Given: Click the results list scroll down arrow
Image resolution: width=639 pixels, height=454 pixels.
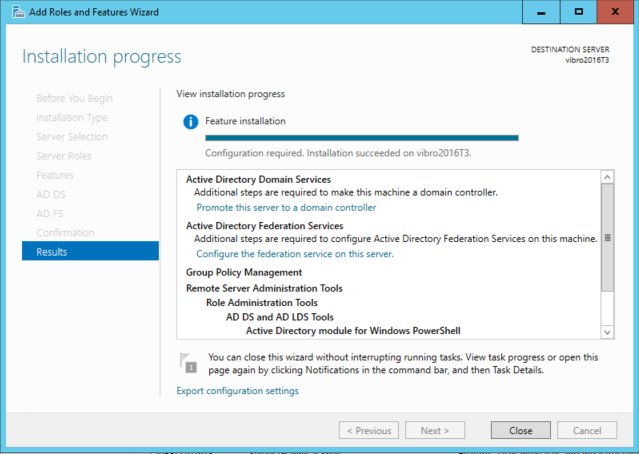Looking at the screenshot, I should (607, 332).
